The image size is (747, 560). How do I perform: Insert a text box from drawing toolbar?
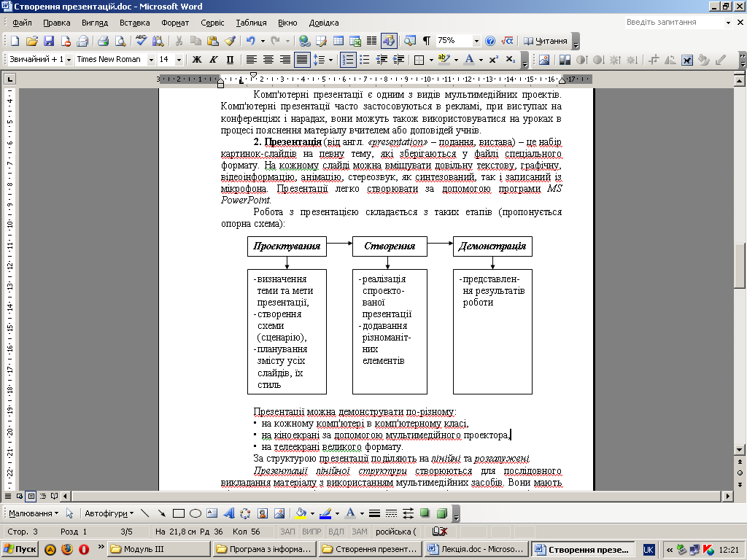pos(212,513)
